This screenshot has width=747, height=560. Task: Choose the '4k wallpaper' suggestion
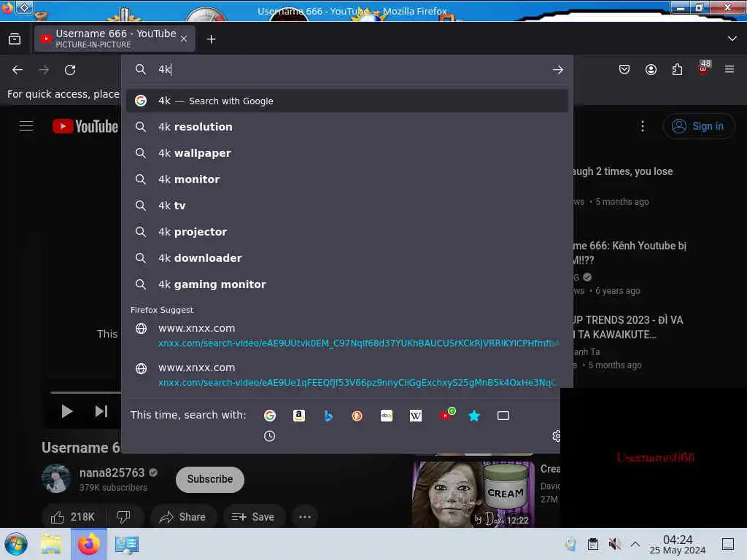347,153
